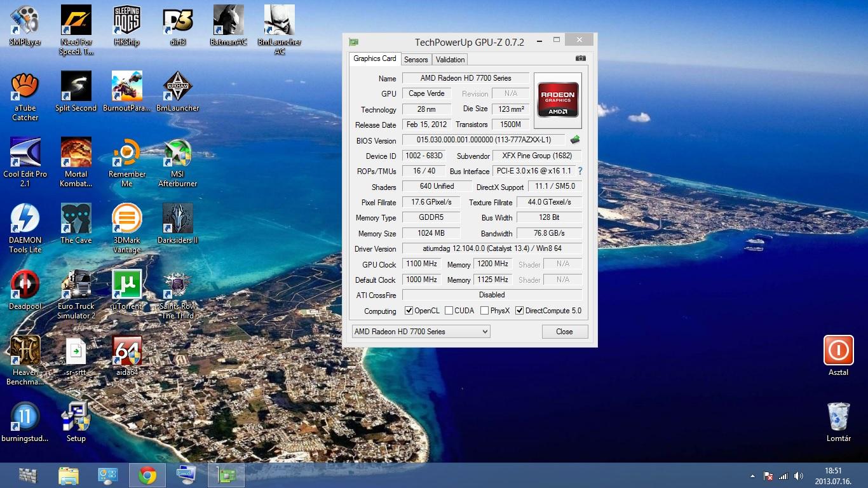The width and height of the screenshot is (868, 488).
Task: Launch Euro Truck Simulator 2 icon
Action: tap(76, 294)
